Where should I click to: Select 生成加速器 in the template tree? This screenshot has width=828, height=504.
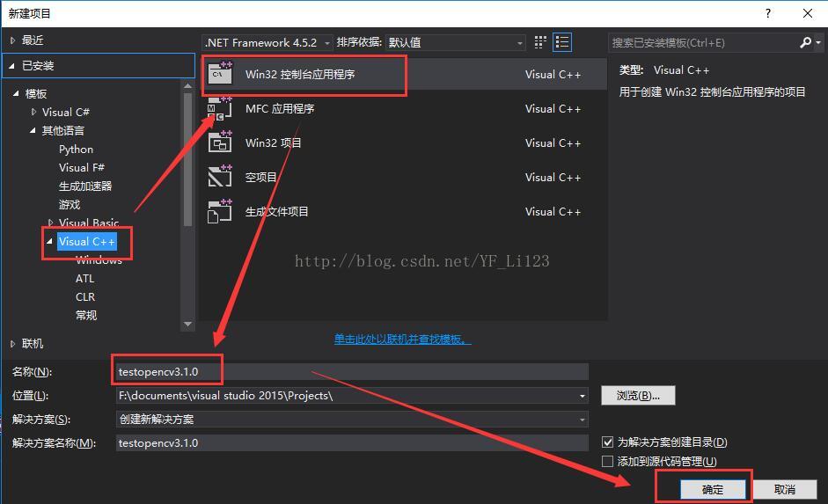[x=85, y=186]
